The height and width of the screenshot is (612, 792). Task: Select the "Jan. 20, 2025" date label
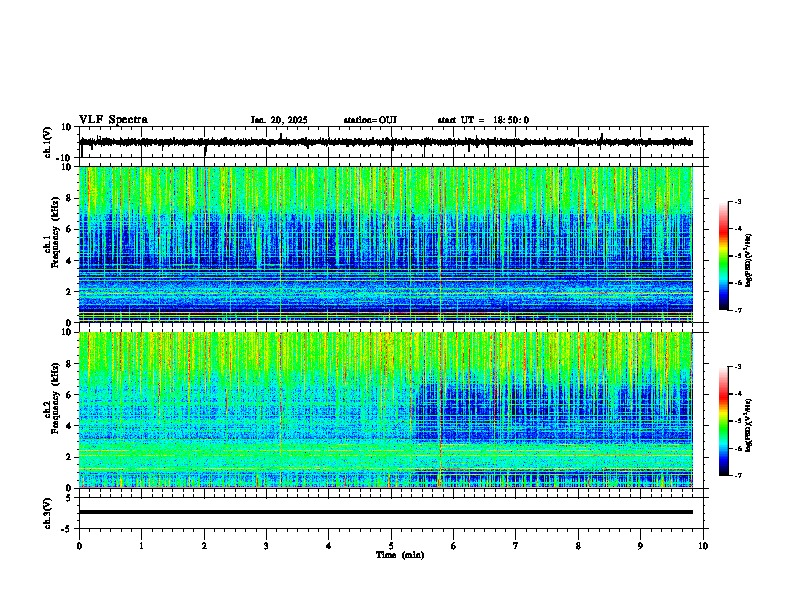(279, 120)
